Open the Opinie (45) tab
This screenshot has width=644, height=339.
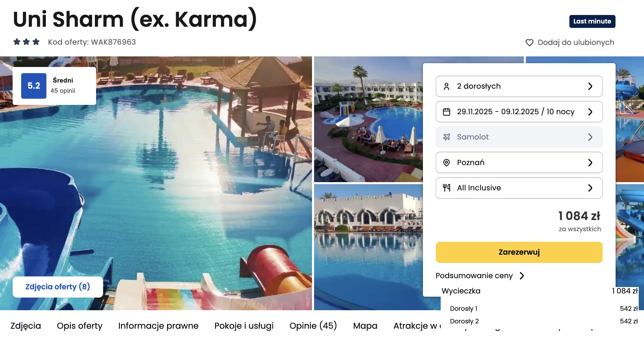tap(313, 325)
